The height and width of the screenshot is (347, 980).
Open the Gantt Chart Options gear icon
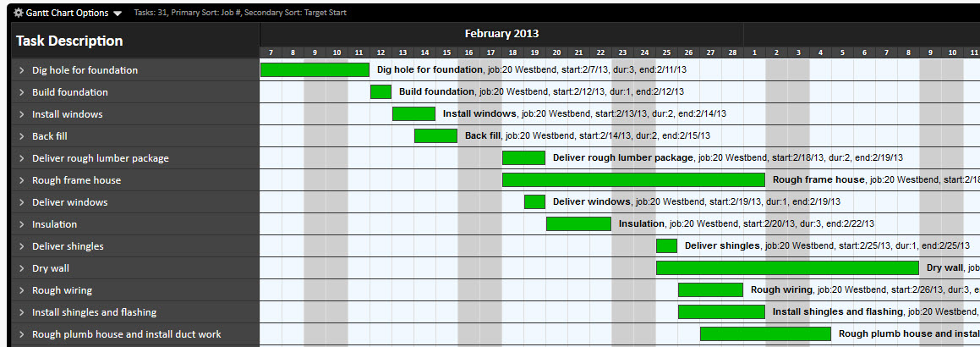(x=19, y=13)
